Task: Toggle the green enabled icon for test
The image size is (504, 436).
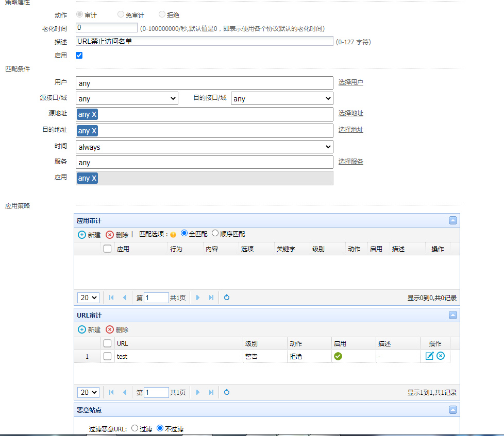Action: [338, 356]
